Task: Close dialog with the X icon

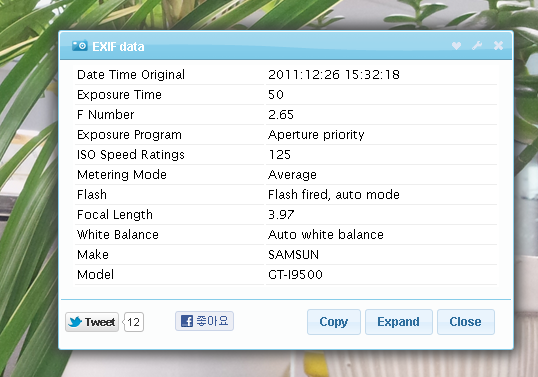Action: pos(498,46)
